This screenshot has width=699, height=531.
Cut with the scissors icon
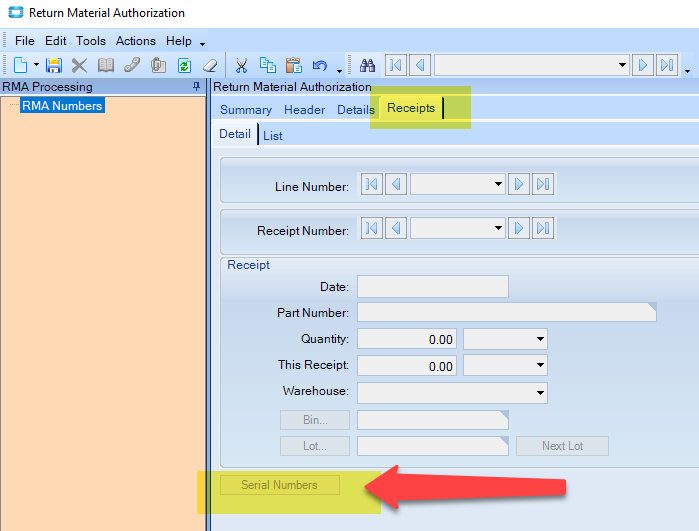coord(241,66)
